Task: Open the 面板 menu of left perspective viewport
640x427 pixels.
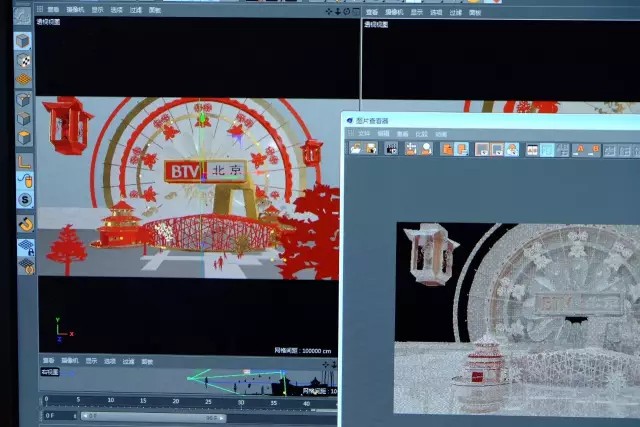Action: [155, 10]
